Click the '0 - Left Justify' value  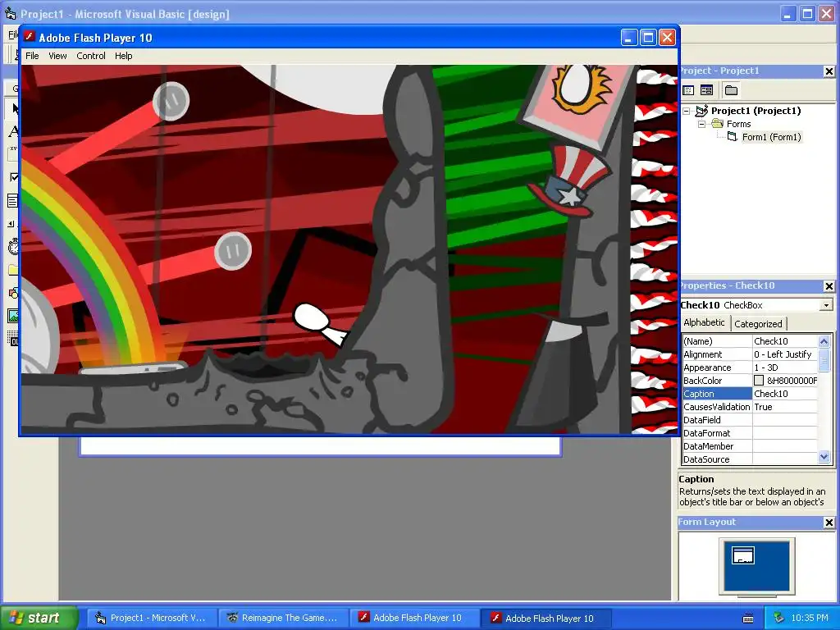click(x=783, y=354)
